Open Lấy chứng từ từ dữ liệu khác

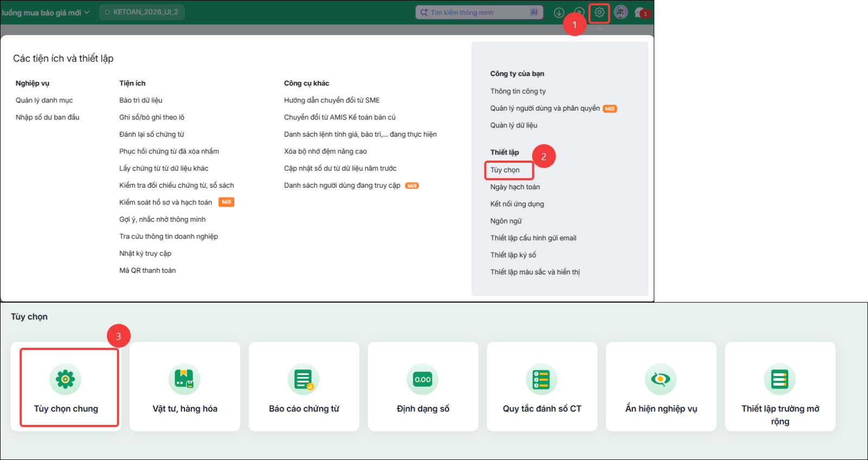coord(163,168)
